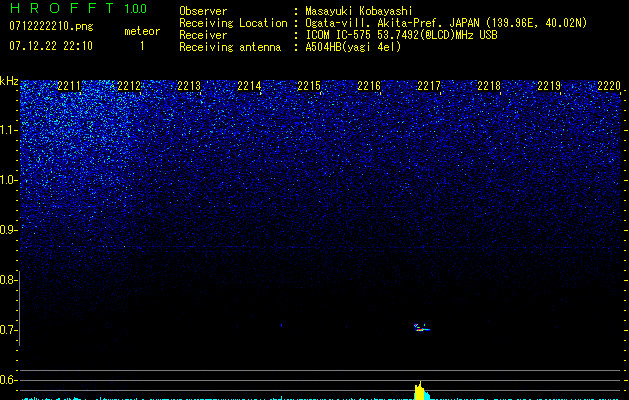The image size is (629, 400).
Task: Click the 0.8 kHz frequency label
Action: point(8,280)
